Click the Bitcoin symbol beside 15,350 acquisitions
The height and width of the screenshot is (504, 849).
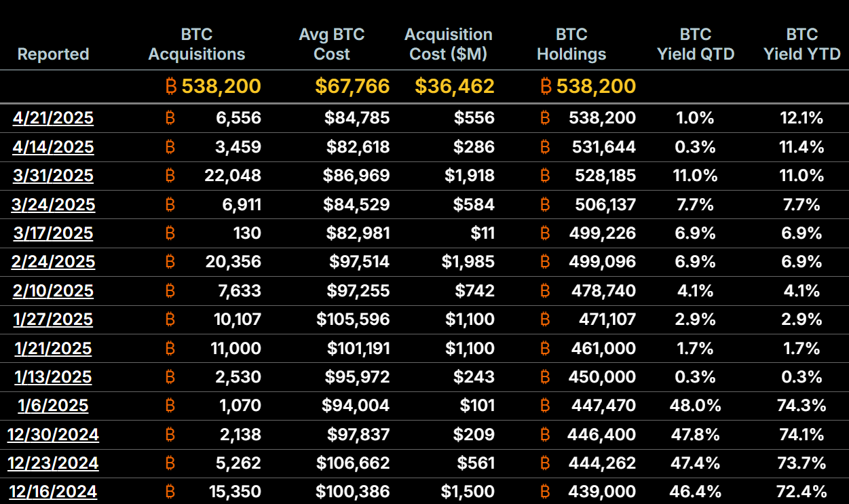point(170,492)
